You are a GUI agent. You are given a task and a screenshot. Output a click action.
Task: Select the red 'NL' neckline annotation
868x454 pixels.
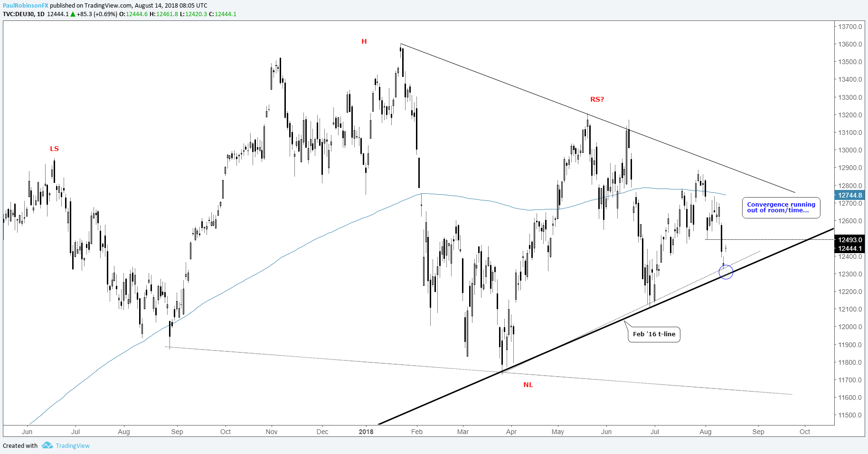click(528, 385)
